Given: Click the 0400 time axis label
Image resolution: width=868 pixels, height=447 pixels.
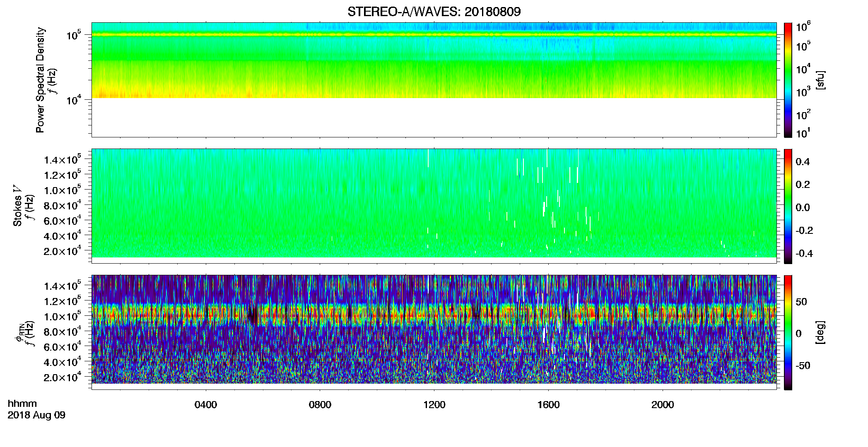Looking at the screenshot, I should 206,405.
